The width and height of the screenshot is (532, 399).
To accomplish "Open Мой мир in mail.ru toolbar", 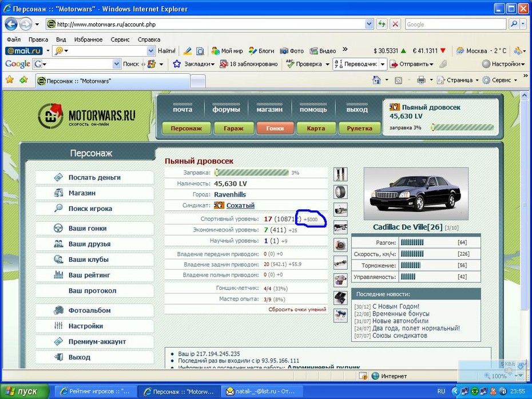I will pyautogui.click(x=227, y=51).
